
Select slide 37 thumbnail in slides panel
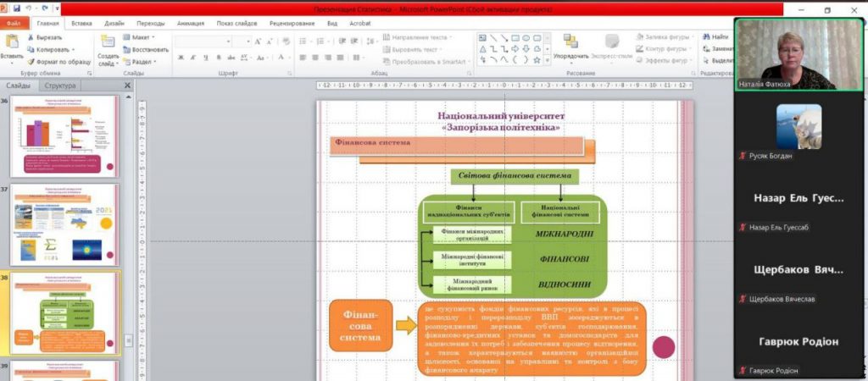click(x=64, y=224)
